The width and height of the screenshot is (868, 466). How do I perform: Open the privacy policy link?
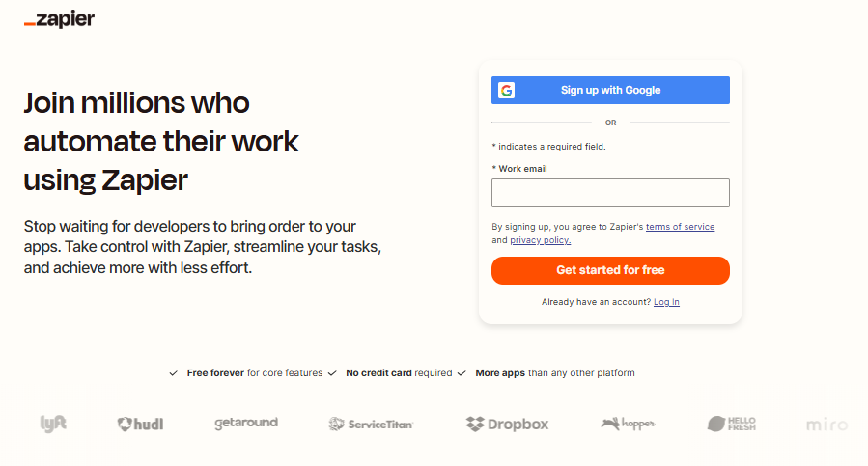tap(540, 240)
